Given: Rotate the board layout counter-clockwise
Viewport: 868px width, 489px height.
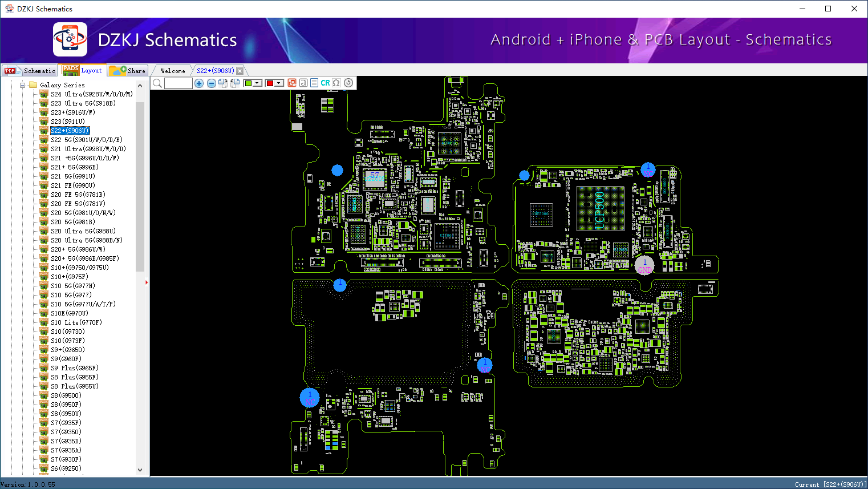Looking at the screenshot, I should [234, 83].
